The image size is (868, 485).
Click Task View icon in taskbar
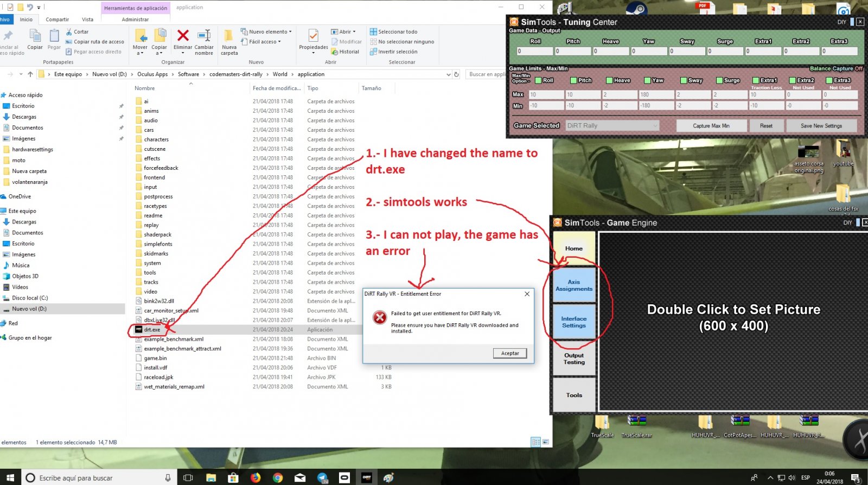click(x=188, y=478)
